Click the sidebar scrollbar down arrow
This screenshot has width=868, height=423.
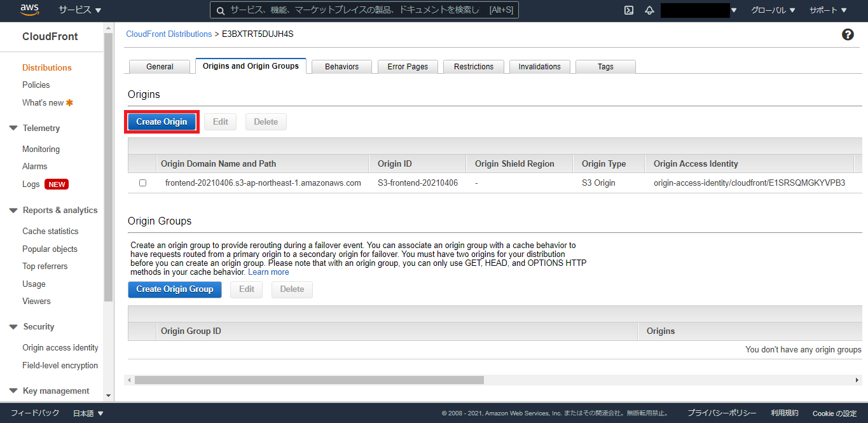tap(108, 396)
